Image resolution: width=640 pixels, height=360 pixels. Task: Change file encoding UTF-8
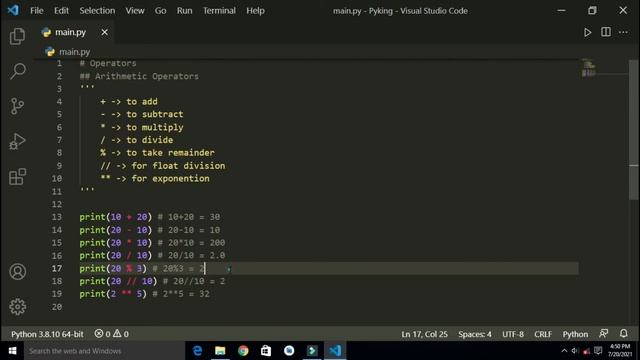pyautogui.click(x=513, y=334)
